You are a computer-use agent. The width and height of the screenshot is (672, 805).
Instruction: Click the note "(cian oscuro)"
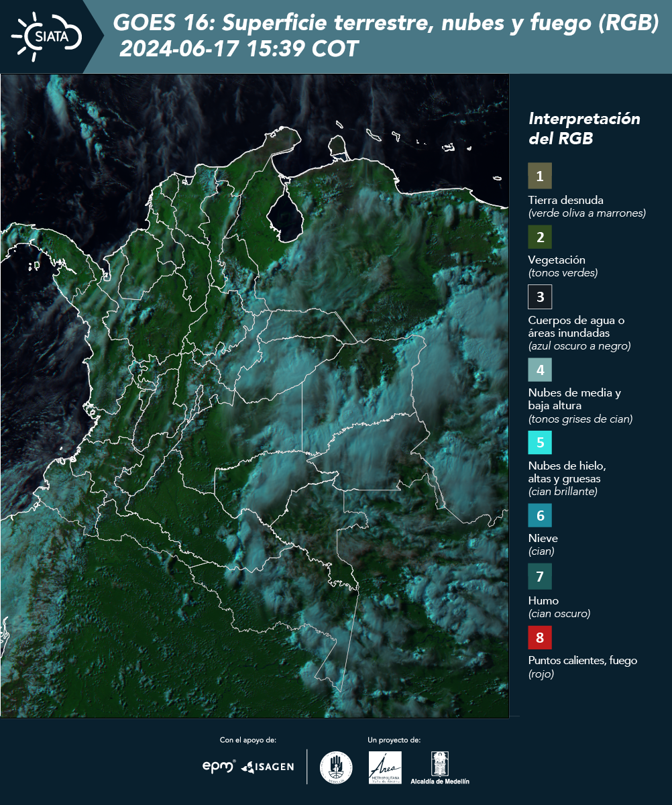pyautogui.click(x=559, y=614)
